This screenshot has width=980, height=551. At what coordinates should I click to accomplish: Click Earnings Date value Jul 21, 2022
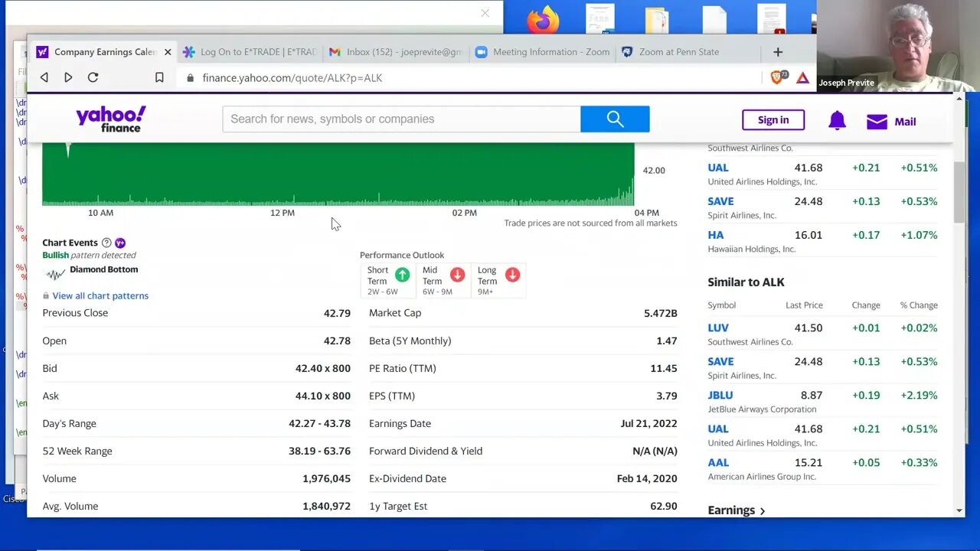(648, 423)
